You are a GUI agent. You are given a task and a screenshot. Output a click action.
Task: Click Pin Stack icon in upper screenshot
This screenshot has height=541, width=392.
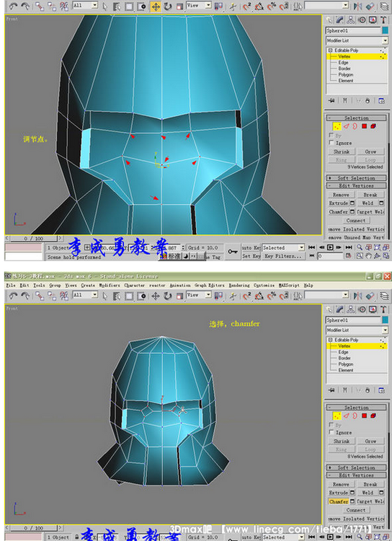tap(331, 101)
